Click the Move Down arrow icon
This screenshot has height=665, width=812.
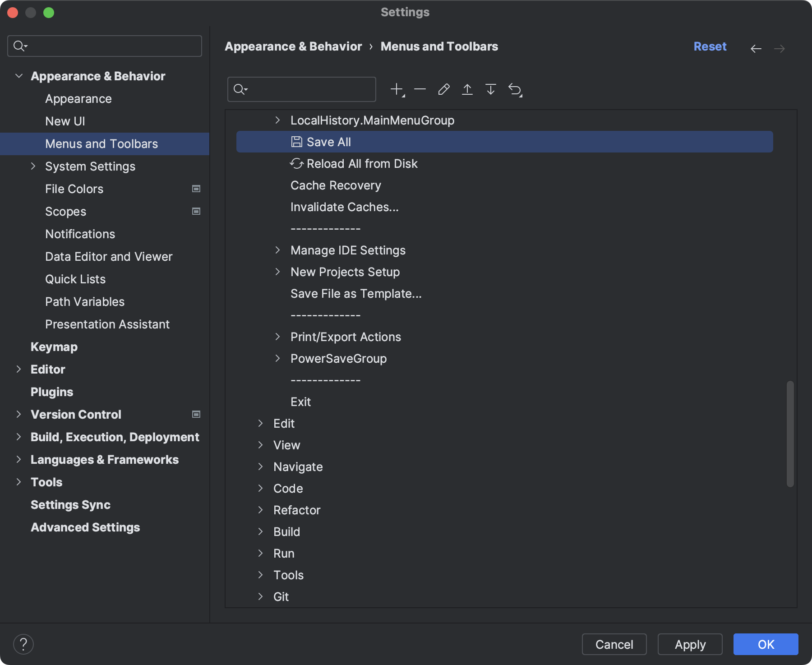pos(491,89)
